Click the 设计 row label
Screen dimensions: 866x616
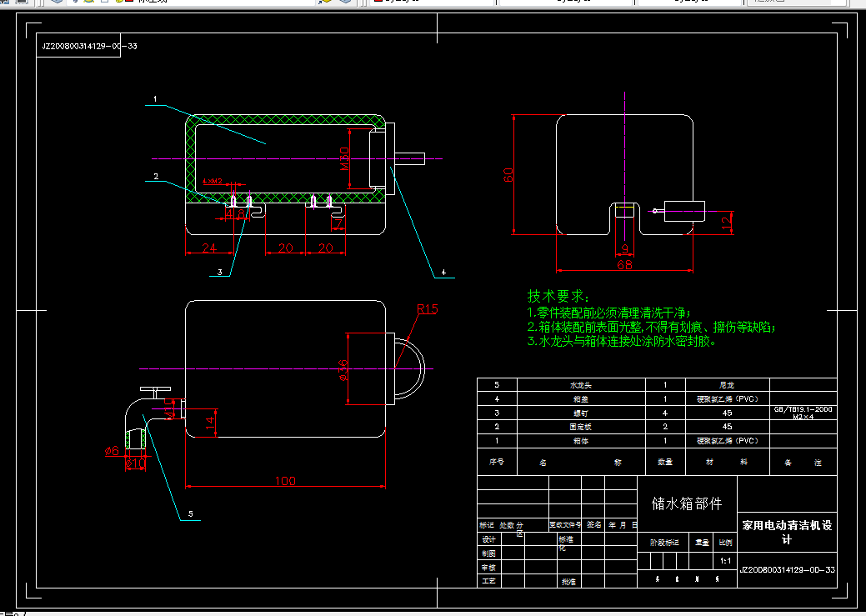click(488, 539)
